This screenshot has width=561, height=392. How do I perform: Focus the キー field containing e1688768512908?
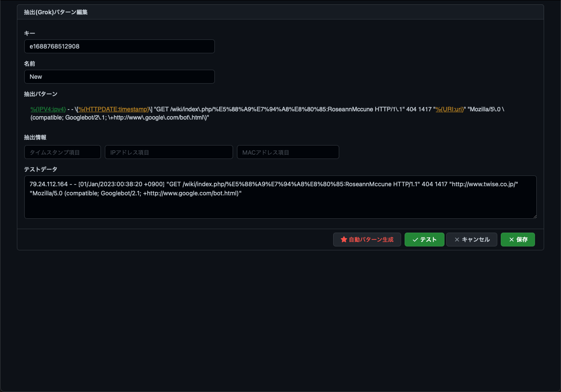[119, 46]
